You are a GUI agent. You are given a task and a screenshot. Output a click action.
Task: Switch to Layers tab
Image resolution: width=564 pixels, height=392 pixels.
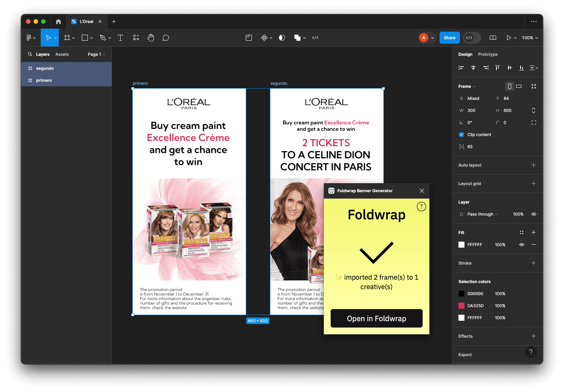coord(43,54)
